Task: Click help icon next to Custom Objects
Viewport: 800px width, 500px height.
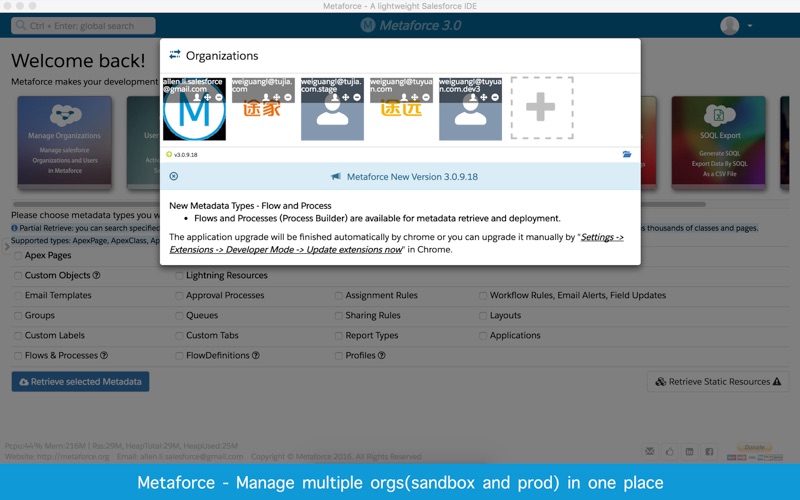Action: (x=96, y=276)
